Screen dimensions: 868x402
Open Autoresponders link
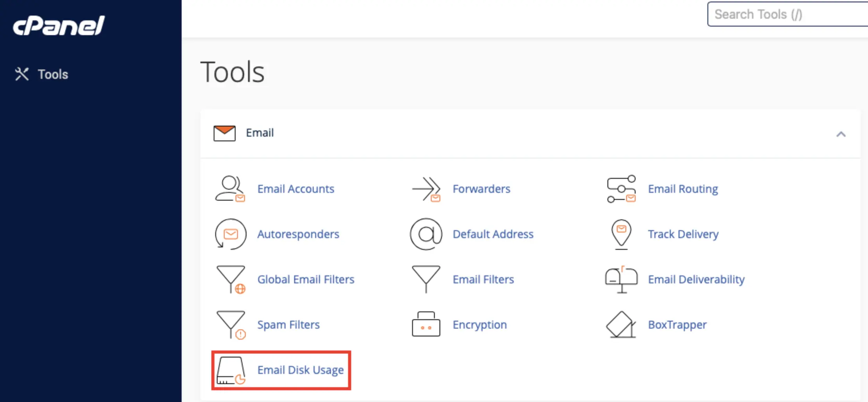tap(298, 235)
